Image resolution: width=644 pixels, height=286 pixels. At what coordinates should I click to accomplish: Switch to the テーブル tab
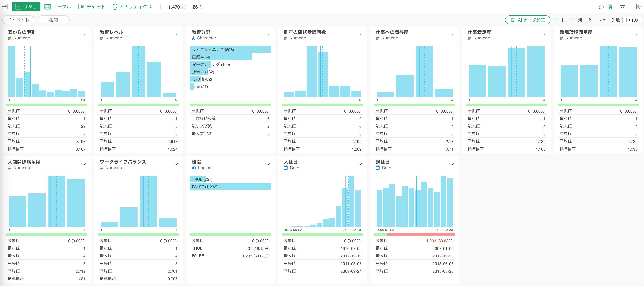click(x=58, y=7)
